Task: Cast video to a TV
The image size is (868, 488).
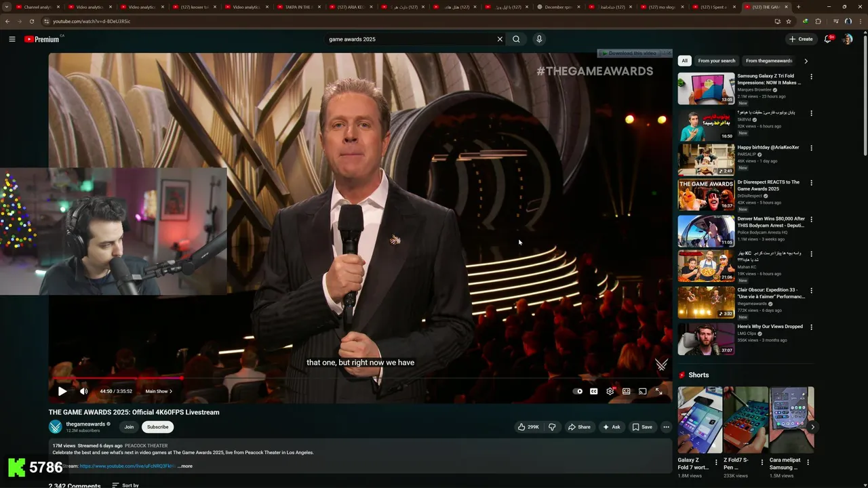Action: [643, 391]
